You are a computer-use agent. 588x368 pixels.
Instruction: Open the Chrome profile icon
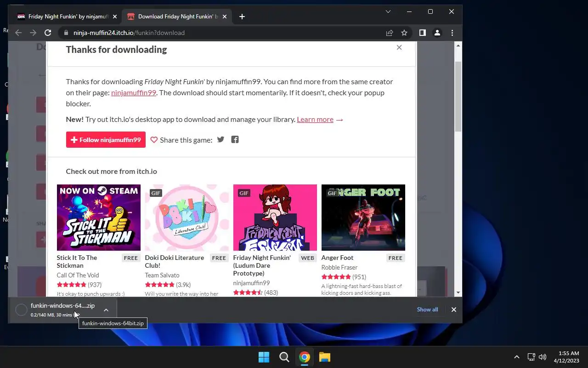(437, 33)
